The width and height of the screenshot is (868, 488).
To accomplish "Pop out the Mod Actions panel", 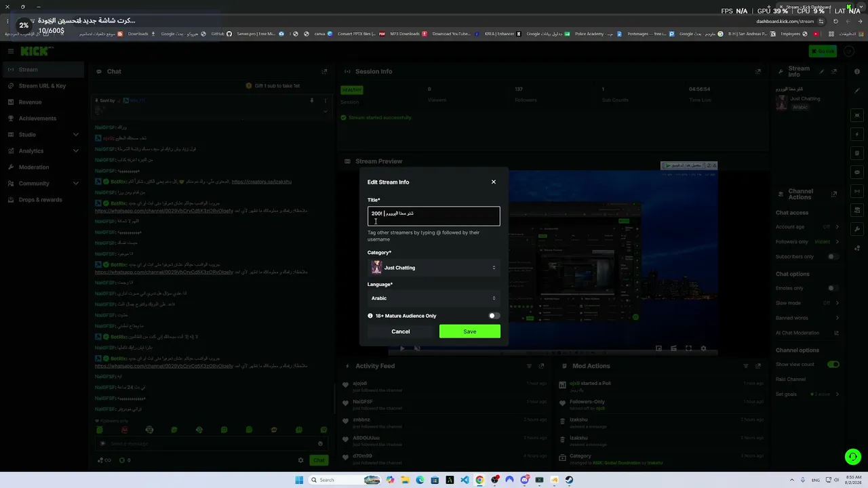I will tap(758, 366).
